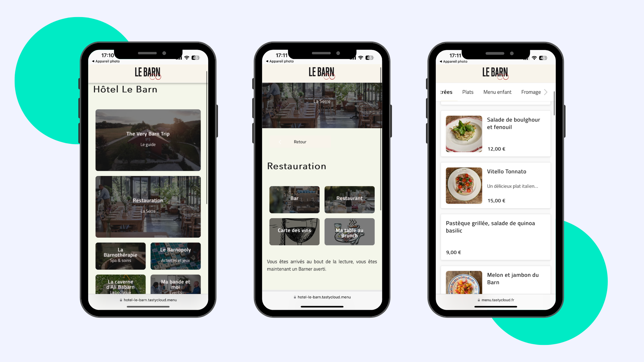This screenshot has width=644, height=362.
Task: Scroll down the restaurant menu list
Action: click(493, 199)
